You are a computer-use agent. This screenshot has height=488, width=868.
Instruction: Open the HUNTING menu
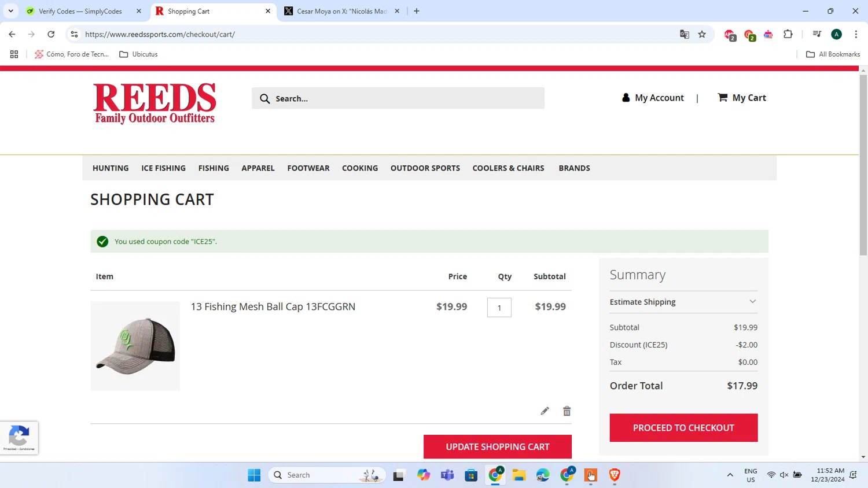point(111,168)
